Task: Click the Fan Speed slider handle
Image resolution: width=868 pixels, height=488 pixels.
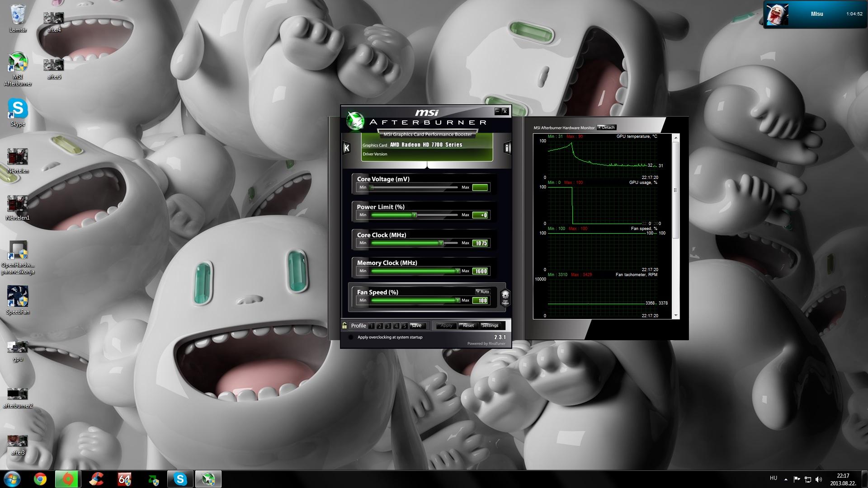Action: click(458, 300)
